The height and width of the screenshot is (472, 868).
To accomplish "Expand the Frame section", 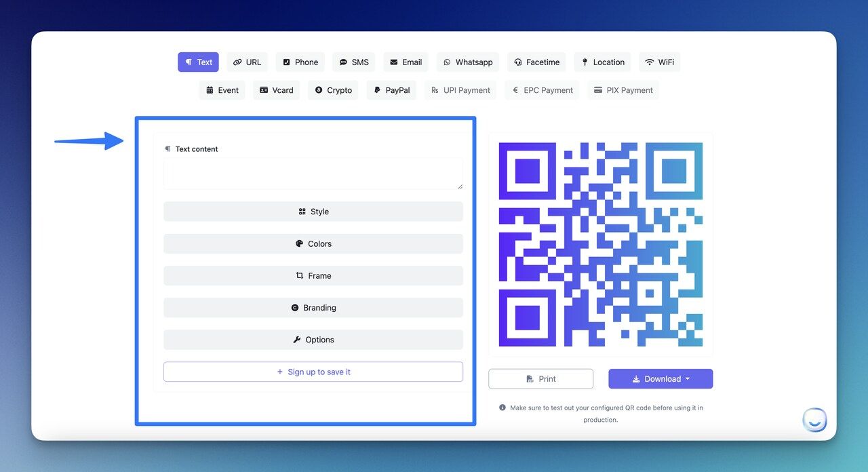I will pos(313,275).
